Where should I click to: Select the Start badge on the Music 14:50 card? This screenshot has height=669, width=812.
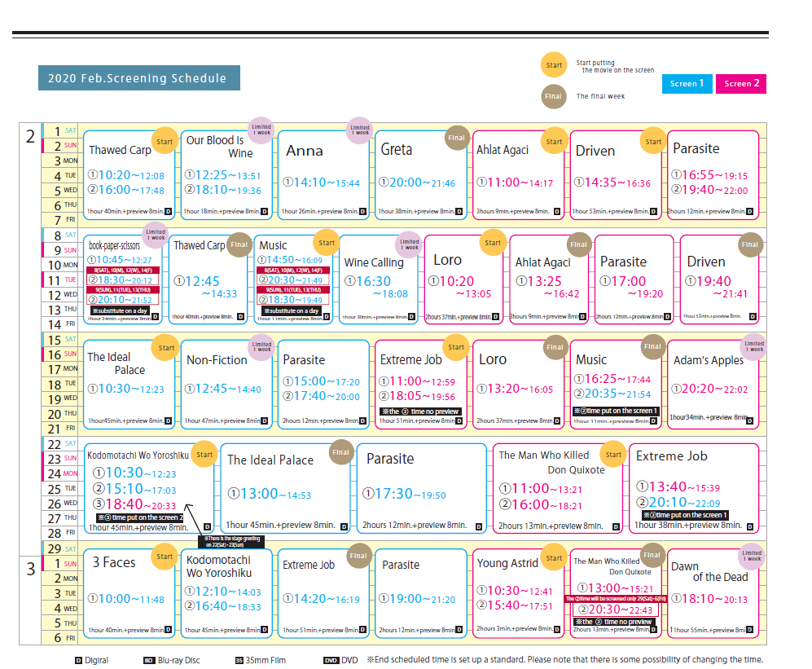[327, 243]
